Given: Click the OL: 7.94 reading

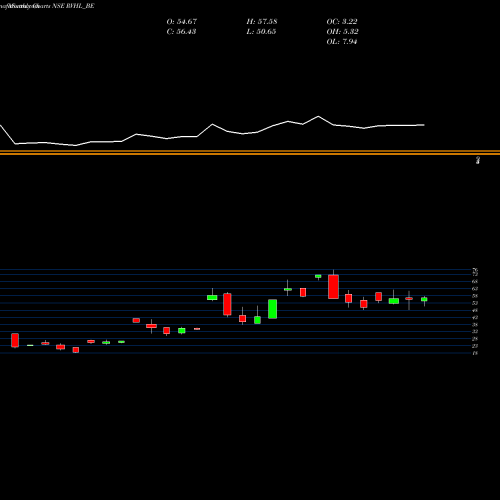Looking at the screenshot, I should (342, 42).
